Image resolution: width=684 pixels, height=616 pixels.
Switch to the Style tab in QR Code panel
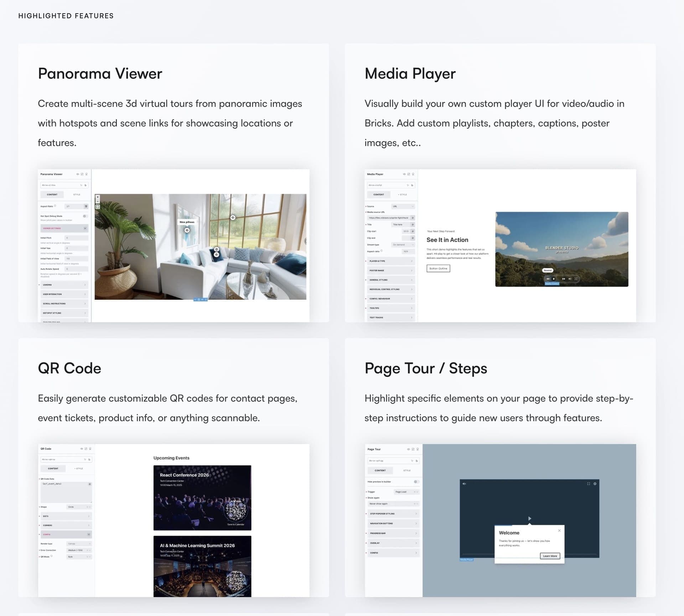(x=79, y=469)
